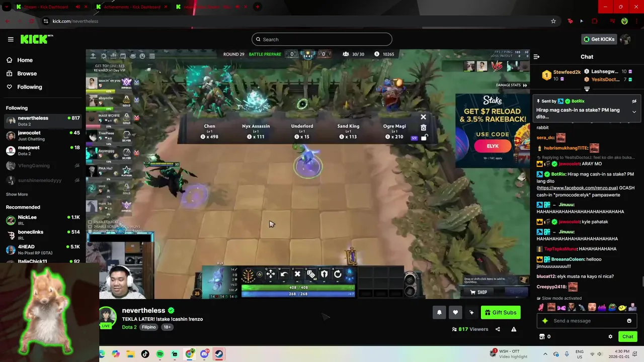644x362 pixels.
Task: Open recommended channel 4HEAD
Action: pos(42,249)
